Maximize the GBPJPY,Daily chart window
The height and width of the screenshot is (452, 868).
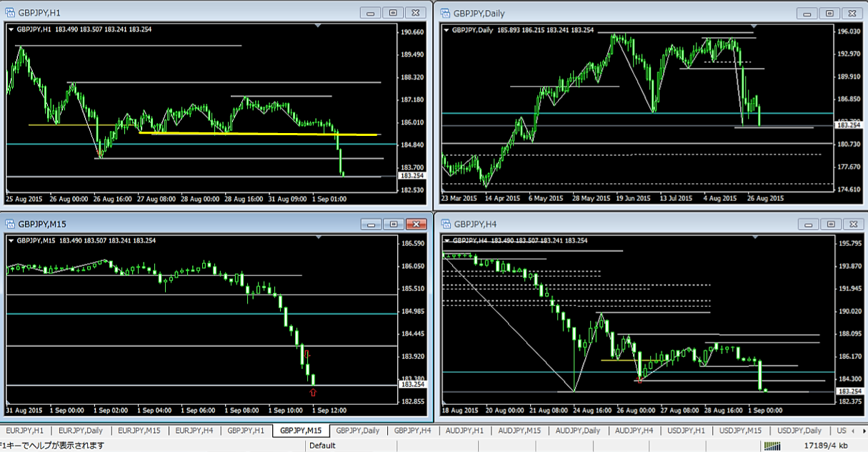pos(829,13)
